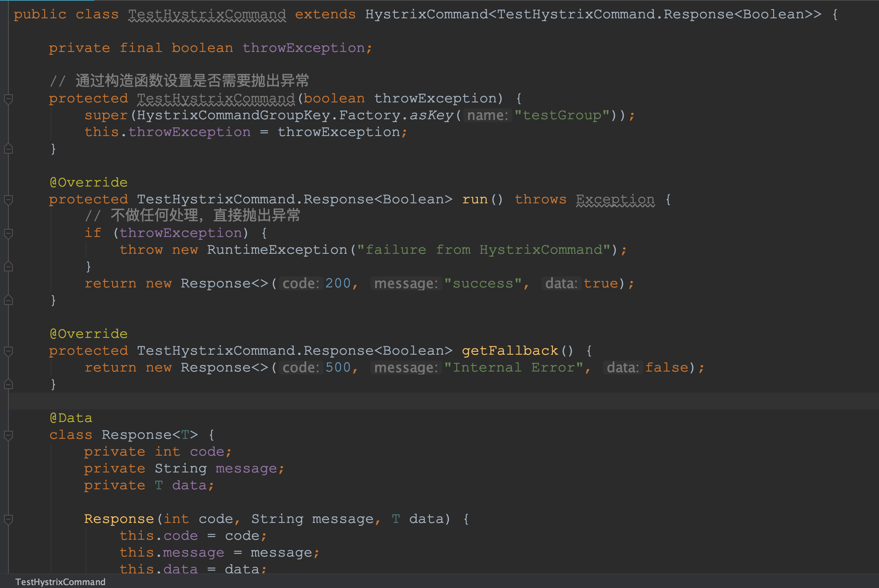Image resolution: width=879 pixels, height=588 pixels.
Task: Click 'String message' parameter in Response constructor
Action: (313, 519)
